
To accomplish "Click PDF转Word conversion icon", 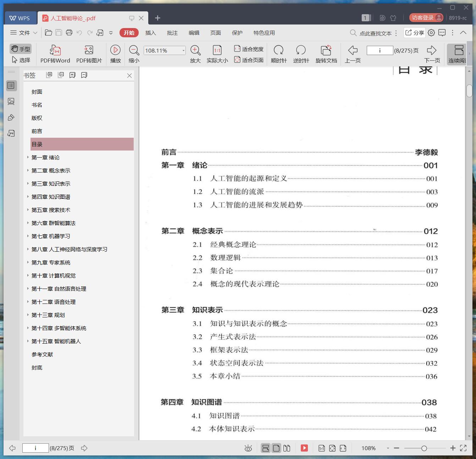I will pyautogui.click(x=55, y=54).
